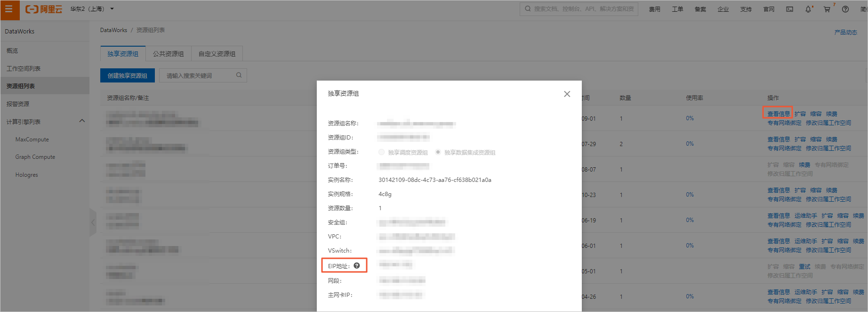The height and width of the screenshot is (312, 868).
Task: Switch to the 独享资源组 tab
Action: [x=123, y=54]
